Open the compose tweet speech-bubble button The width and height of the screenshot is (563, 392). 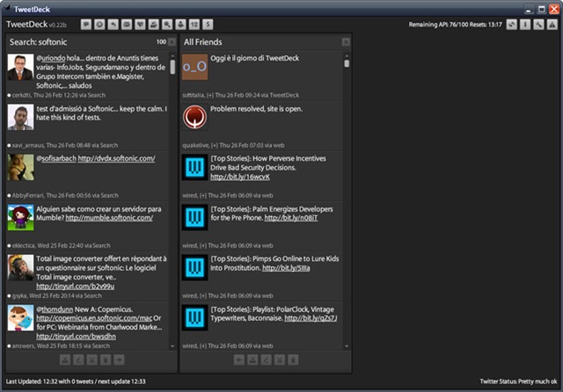(86, 25)
